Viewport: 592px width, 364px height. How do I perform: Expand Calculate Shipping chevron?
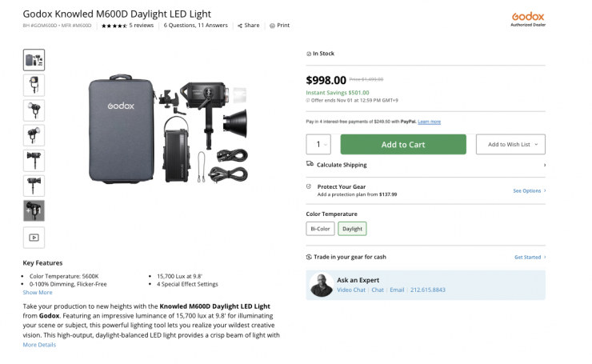(544, 165)
